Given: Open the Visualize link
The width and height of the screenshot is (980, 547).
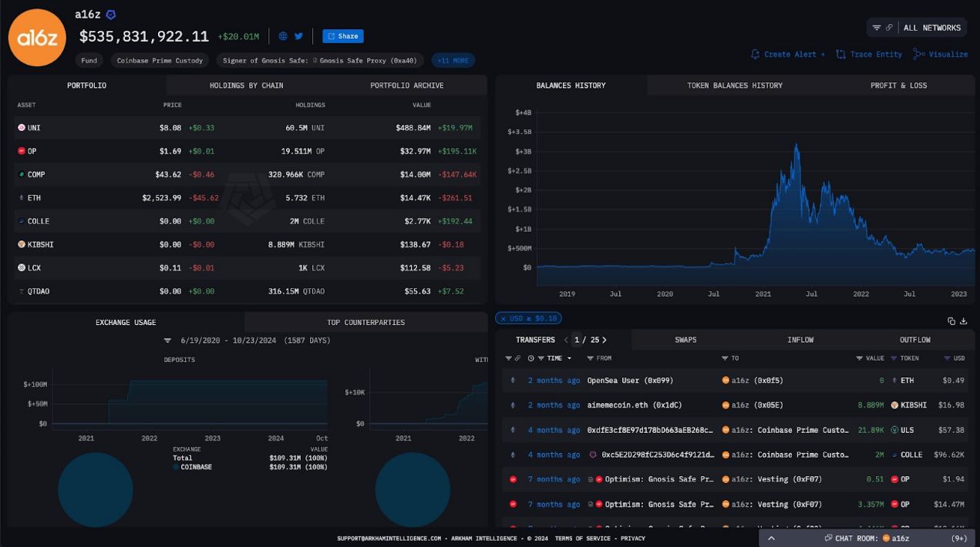Looking at the screenshot, I should (940, 55).
